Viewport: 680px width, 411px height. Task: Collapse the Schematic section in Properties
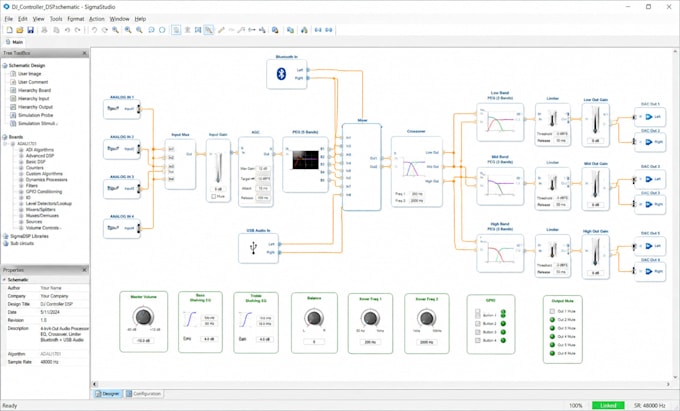[x=4, y=280]
